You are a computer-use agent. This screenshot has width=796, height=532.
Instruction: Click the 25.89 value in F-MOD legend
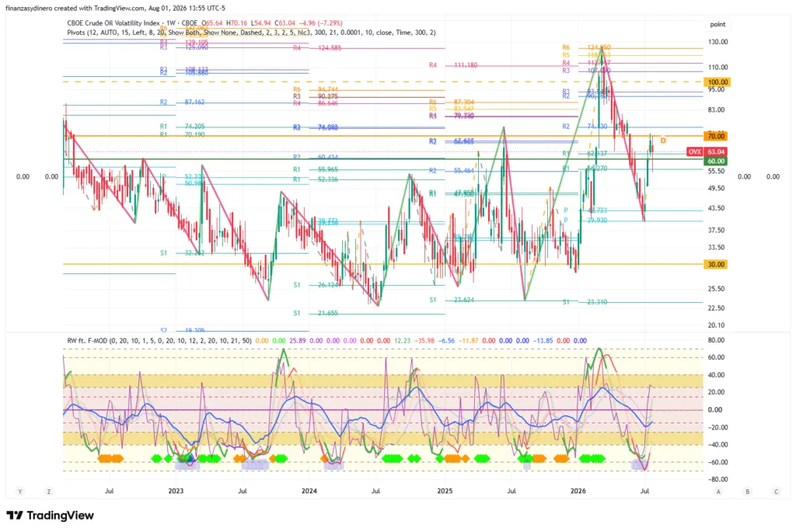298,341
